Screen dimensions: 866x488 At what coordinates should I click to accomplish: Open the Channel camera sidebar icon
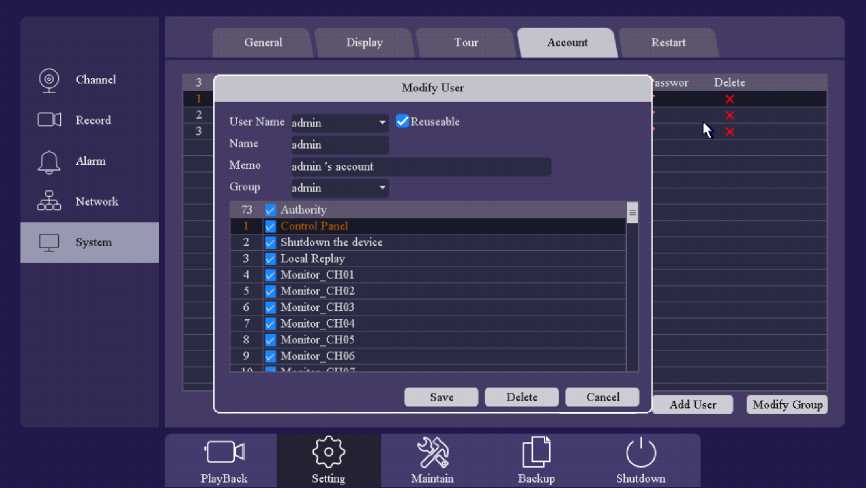pyautogui.click(x=49, y=80)
